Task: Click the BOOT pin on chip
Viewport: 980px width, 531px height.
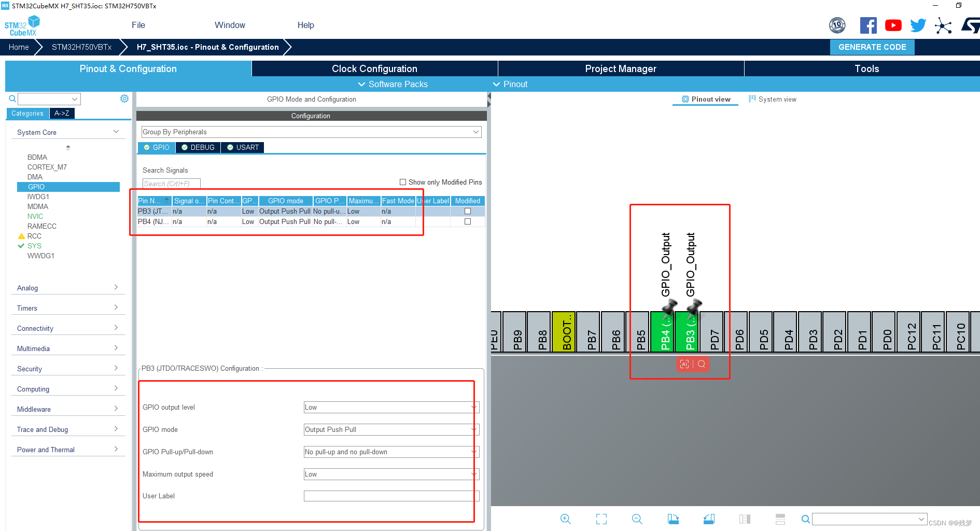Action: (564, 332)
